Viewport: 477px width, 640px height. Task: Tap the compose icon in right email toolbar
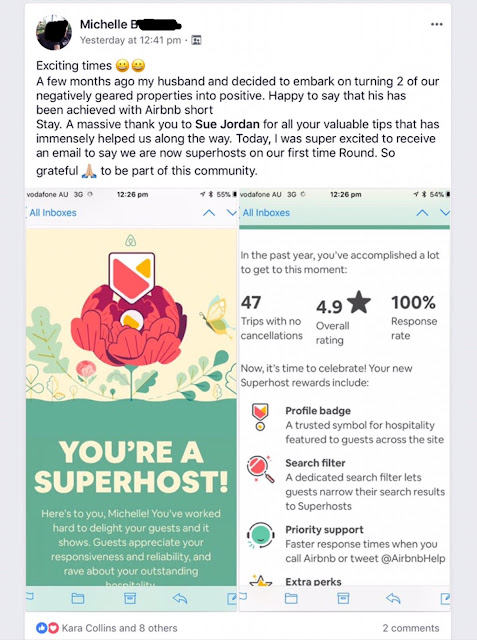click(x=445, y=598)
